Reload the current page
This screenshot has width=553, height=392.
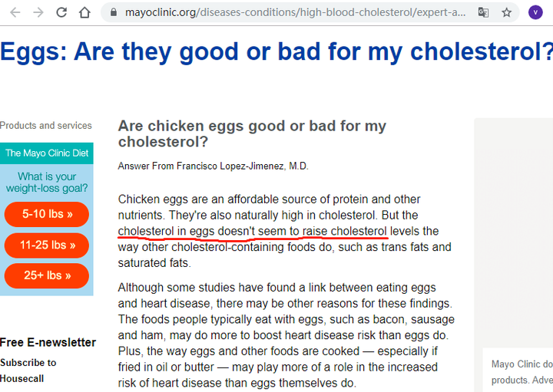pos(61,12)
